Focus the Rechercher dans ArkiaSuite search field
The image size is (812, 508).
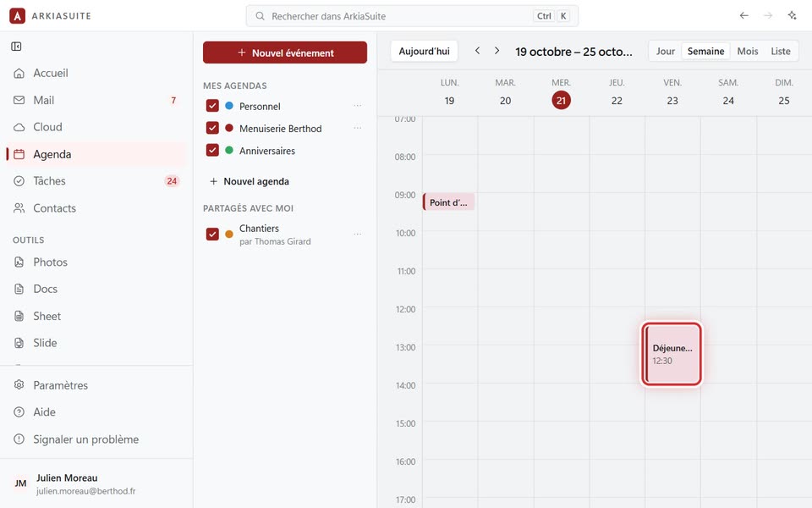coord(412,16)
